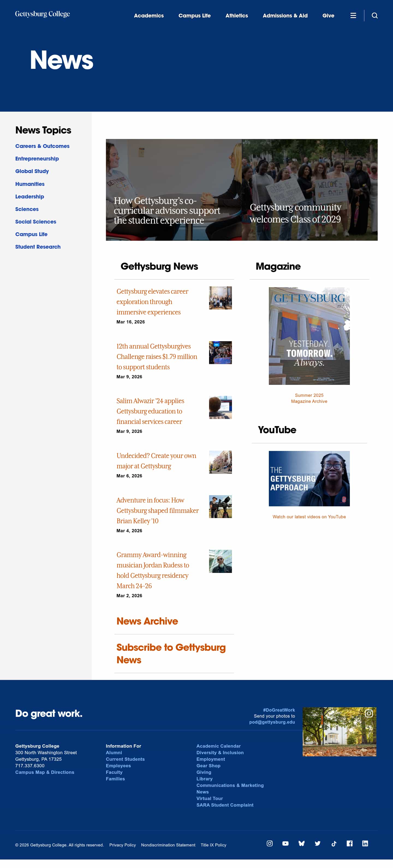Open Alumni link in footer

(x=114, y=753)
